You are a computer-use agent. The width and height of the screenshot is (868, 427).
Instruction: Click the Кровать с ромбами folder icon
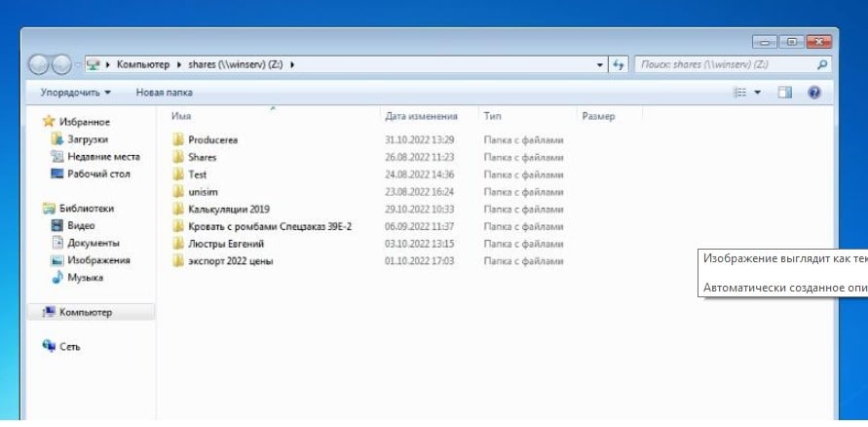pyautogui.click(x=178, y=226)
